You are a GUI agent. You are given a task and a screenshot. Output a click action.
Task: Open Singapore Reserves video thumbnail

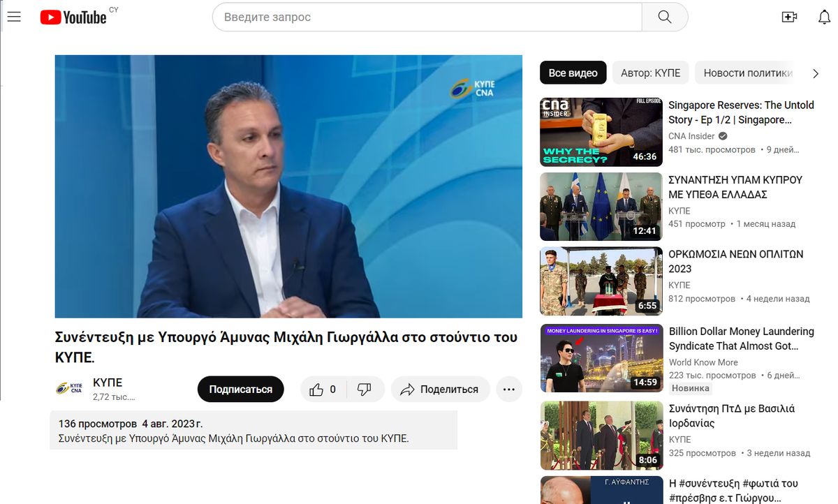point(601,132)
